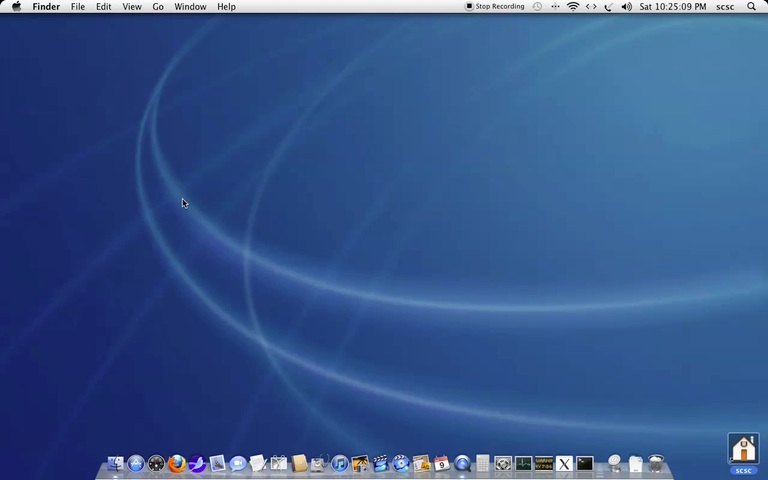Launch X11 from the Dock
This screenshot has height=480, width=768.
click(564, 463)
